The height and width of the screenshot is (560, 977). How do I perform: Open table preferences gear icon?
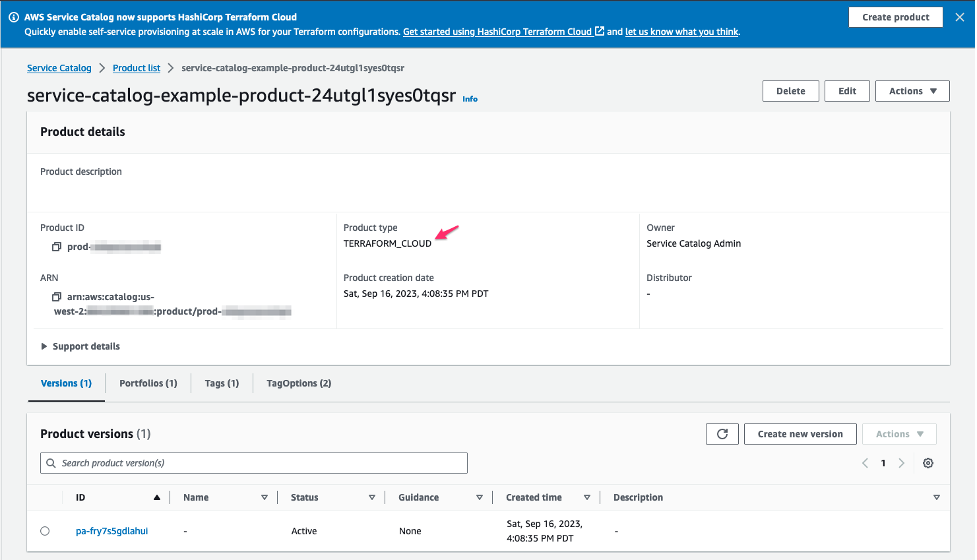click(928, 463)
